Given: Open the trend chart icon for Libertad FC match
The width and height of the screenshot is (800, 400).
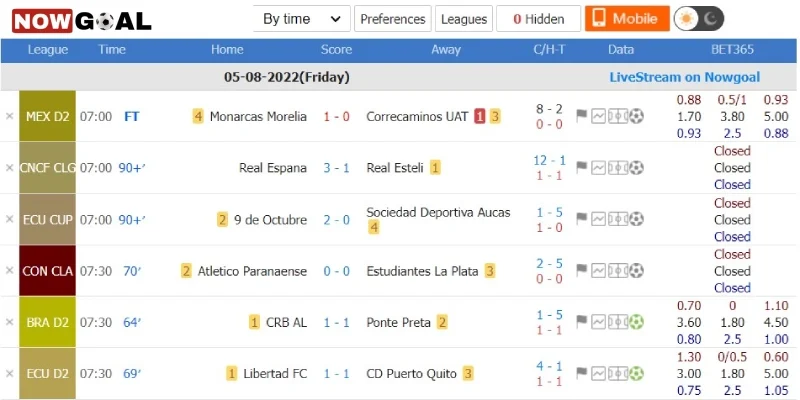Looking at the screenshot, I should coord(598,373).
